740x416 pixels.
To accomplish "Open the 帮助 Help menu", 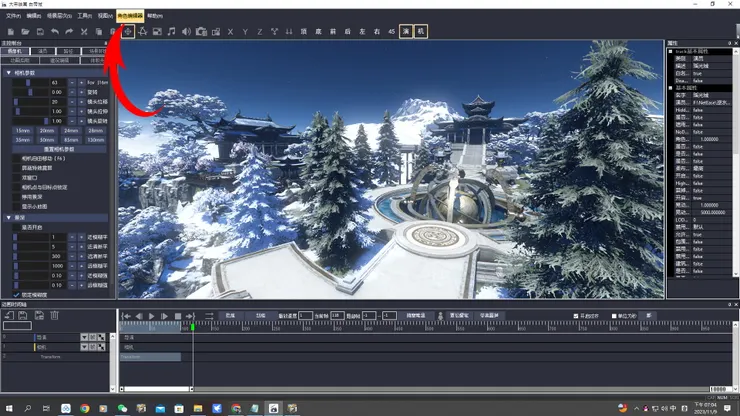I will 155,16.
